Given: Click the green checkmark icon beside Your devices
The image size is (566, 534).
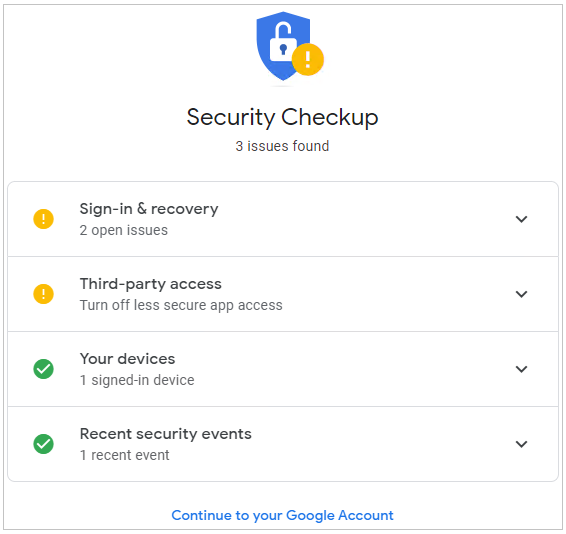Looking at the screenshot, I should [43, 369].
